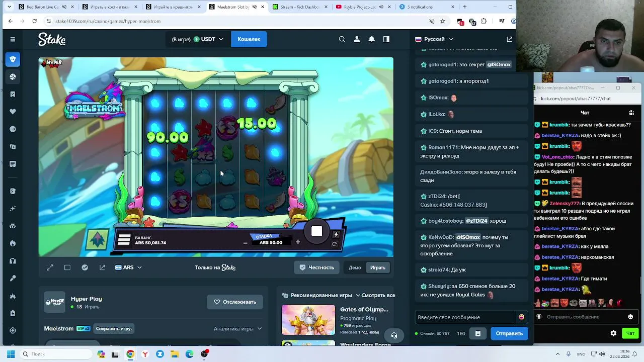Open the Gates of Olympus thumbnail
The width and height of the screenshot is (644, 362).
(308, 320)
